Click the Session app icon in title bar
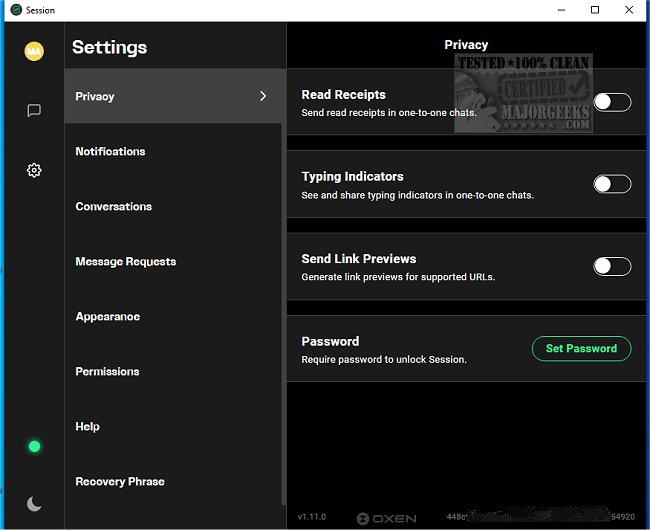This screenshot has height=530, width=650. 15,10
